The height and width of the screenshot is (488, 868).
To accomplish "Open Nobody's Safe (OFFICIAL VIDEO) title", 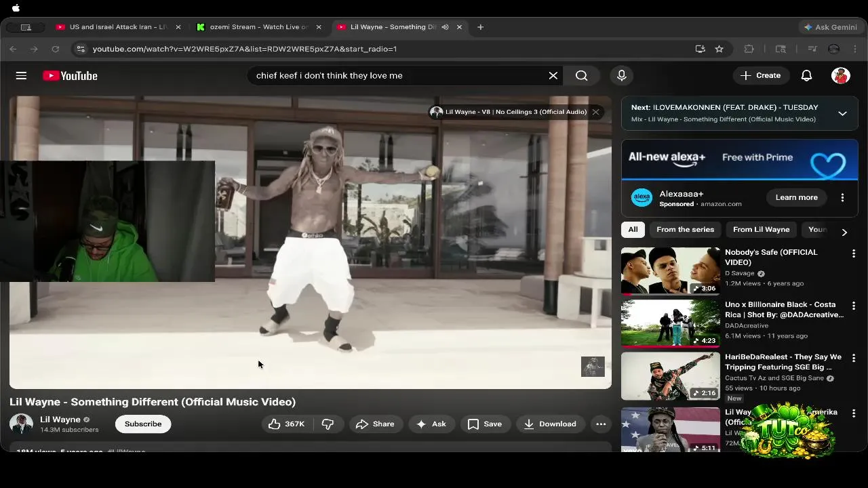I will [x=771, y=257].
